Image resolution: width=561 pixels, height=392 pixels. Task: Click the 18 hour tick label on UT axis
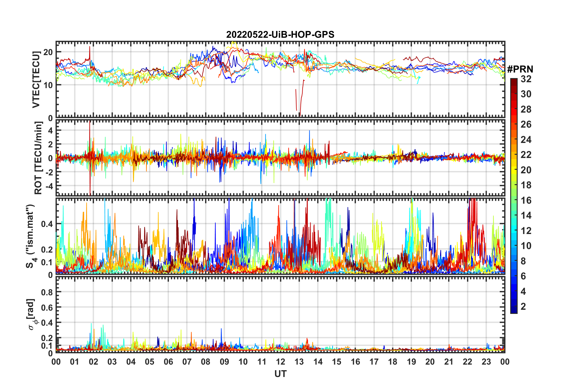click(x=393, y=362)
